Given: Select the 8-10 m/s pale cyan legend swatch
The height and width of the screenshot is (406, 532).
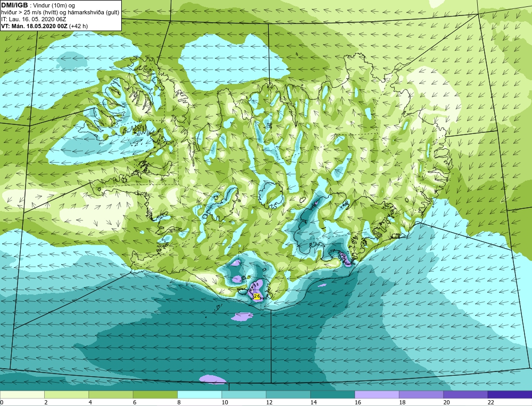Looking at the screenshot, I should click(199, 394).
